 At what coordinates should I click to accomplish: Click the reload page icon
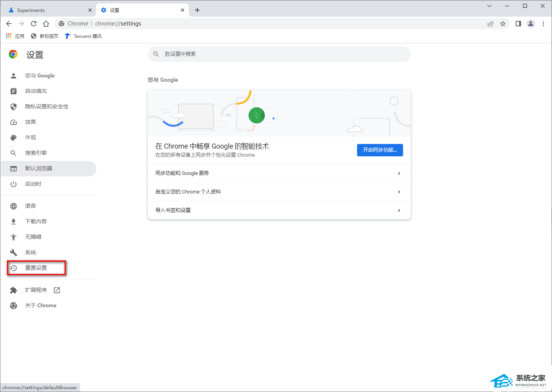[x=34, y=24]
